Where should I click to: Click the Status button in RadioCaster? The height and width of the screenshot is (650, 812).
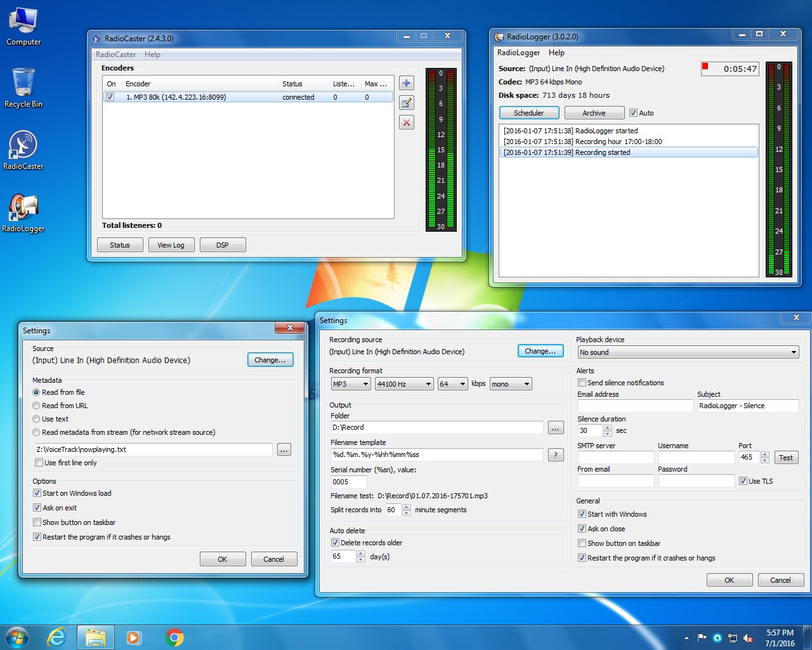pos(120,245)
